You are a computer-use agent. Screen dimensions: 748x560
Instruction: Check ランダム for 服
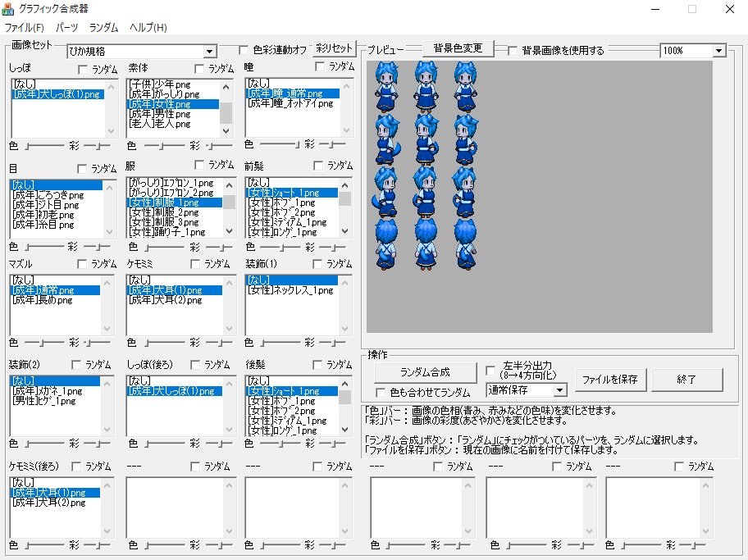tap(199, 165)
